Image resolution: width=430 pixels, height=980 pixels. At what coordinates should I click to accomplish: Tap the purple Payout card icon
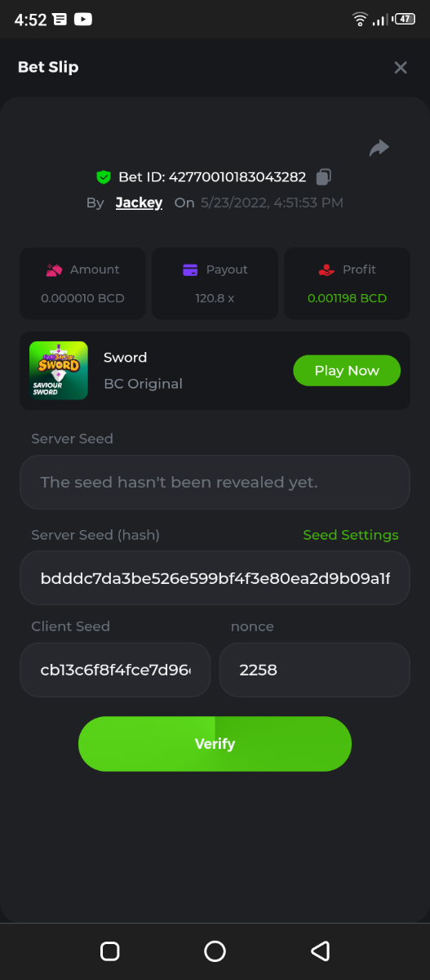(x=190, y=269)
